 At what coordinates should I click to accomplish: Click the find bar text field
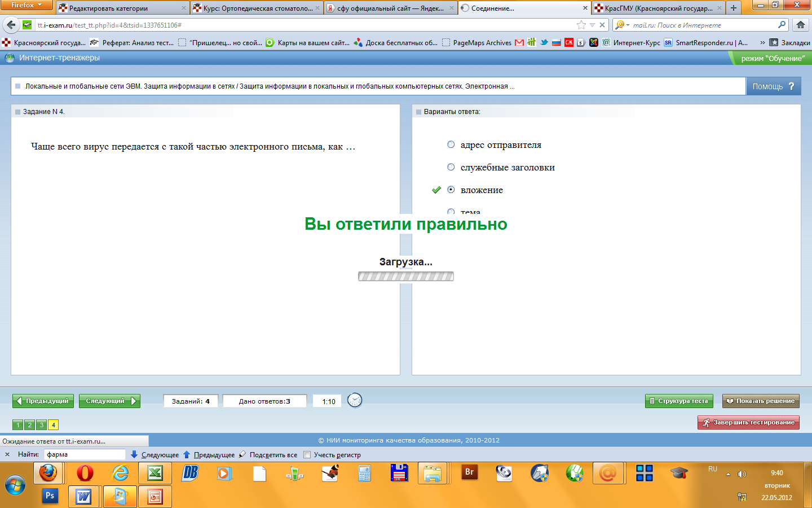coord(85,454)
